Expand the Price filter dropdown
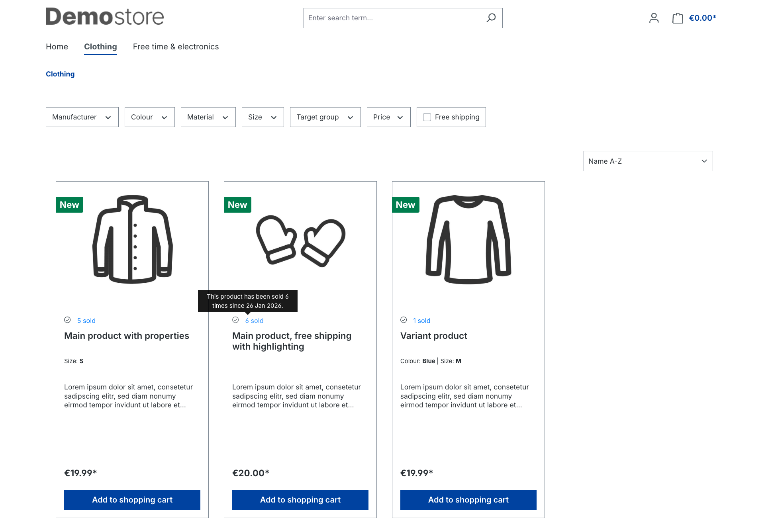 point(388,117)
